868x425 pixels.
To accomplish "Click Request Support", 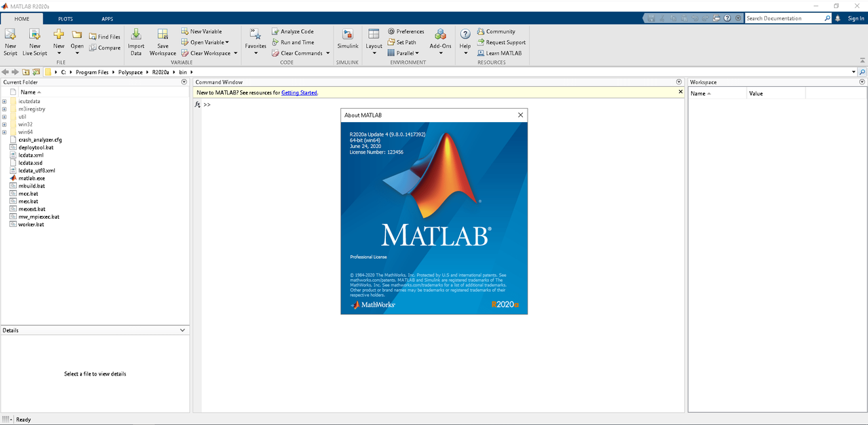I will click(501, 42).
